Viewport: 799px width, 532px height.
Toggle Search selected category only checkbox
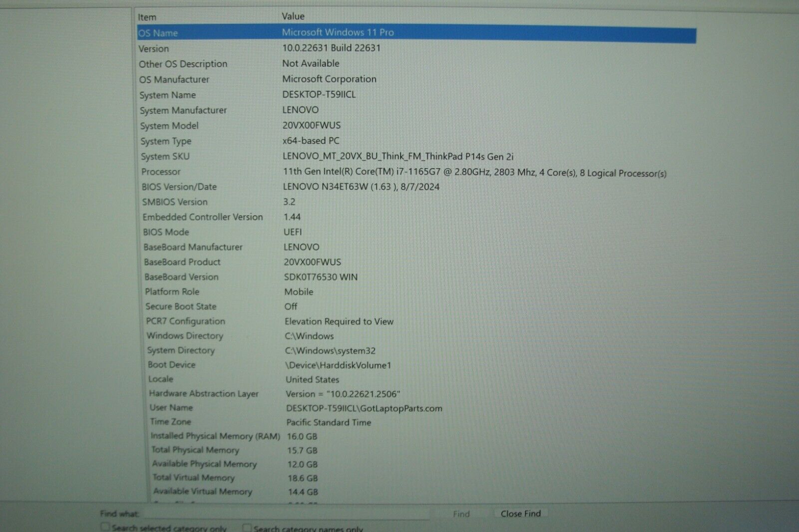[x=105, y=527]
